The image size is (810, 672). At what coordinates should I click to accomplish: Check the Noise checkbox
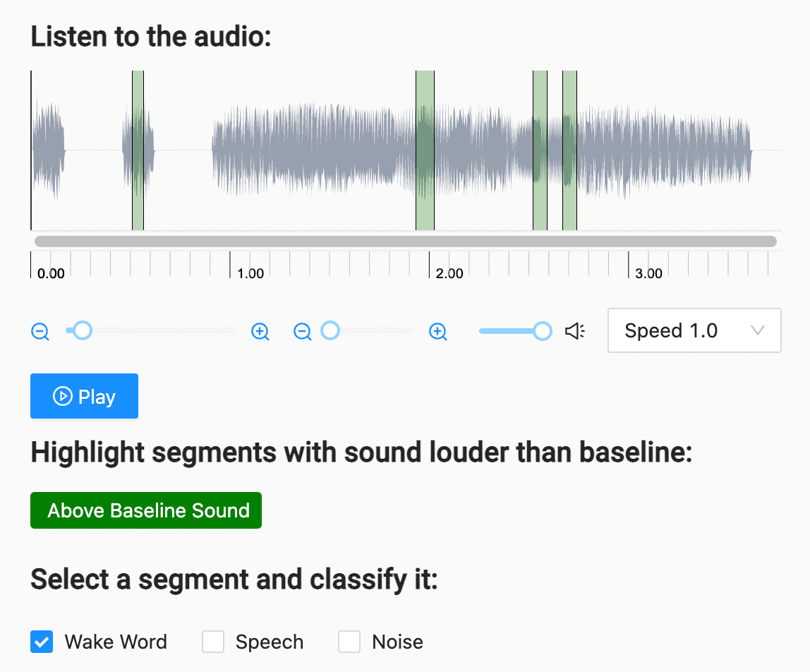pyautogui.click(x=349, y=642)
